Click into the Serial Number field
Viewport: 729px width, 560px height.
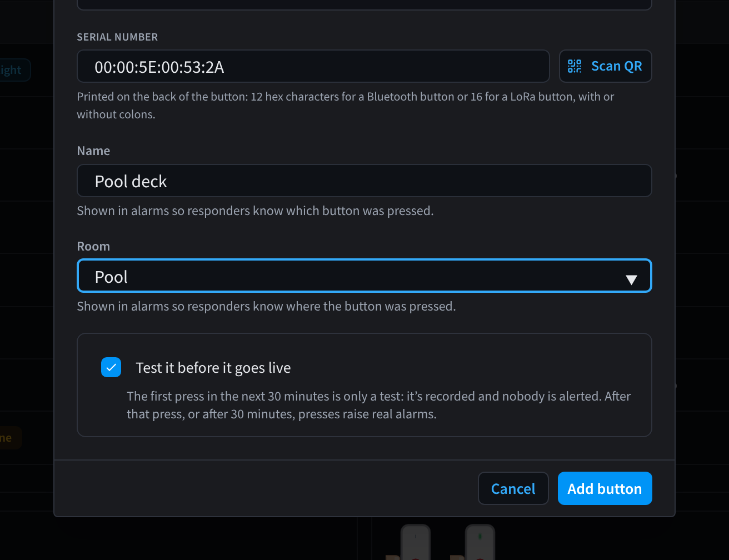click(x=313, y=67)
